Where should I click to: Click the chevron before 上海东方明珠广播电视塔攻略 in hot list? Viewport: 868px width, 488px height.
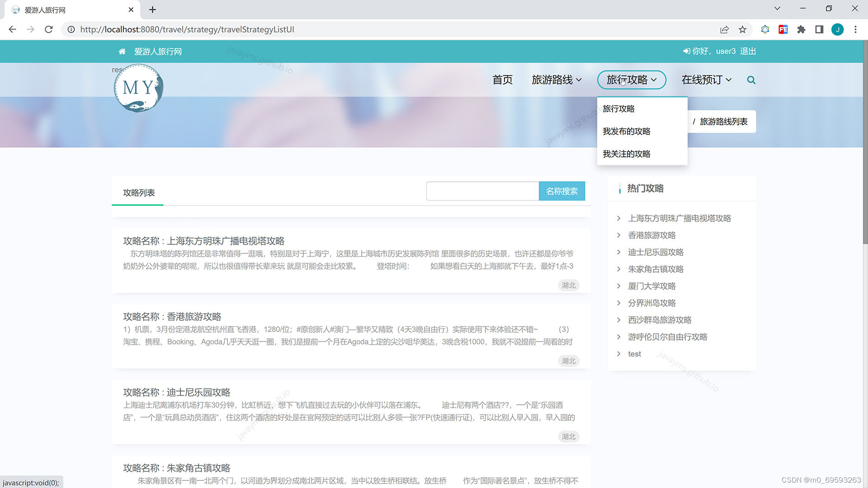[x=618, y=218]
